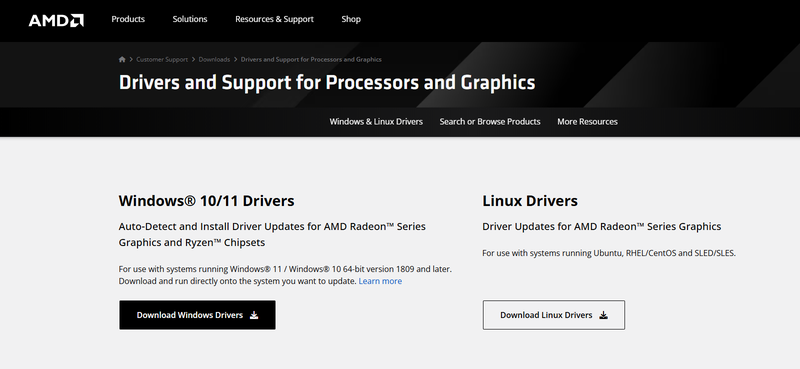Open the Downloads breadcrumb link
800x369 pixels.
coord(214,59)
